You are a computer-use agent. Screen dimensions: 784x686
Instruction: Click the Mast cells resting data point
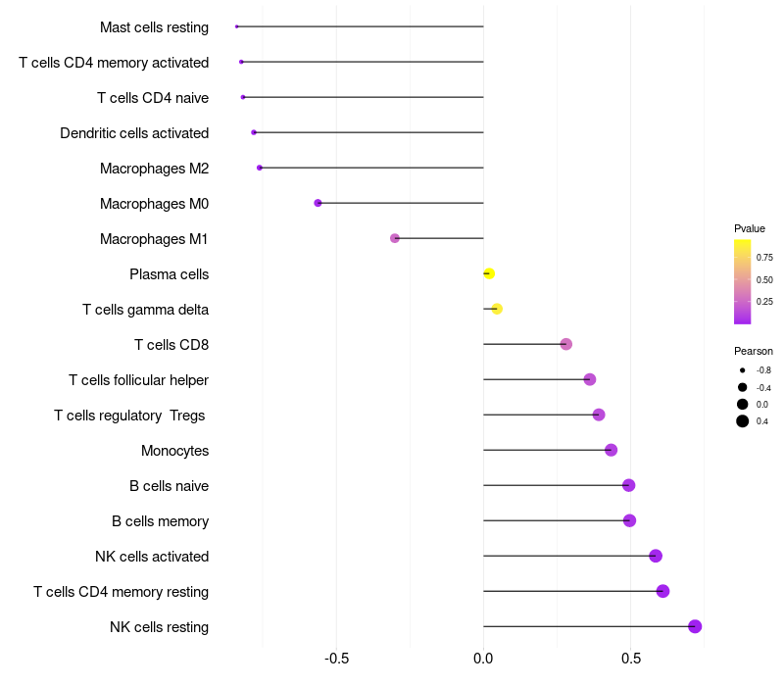coord(237,26)
